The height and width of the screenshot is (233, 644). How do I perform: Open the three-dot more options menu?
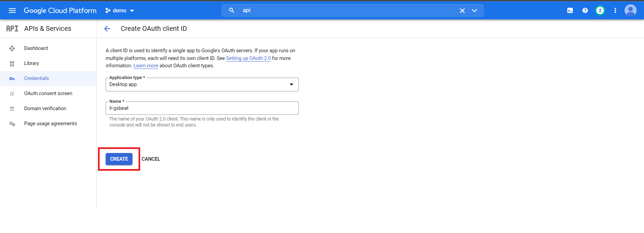(615, 10)
